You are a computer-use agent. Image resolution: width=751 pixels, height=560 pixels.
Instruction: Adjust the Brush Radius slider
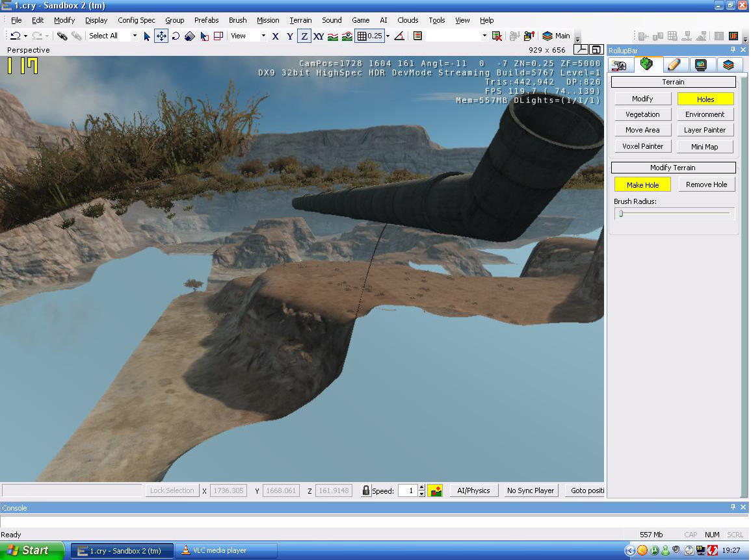pos(674,214)
